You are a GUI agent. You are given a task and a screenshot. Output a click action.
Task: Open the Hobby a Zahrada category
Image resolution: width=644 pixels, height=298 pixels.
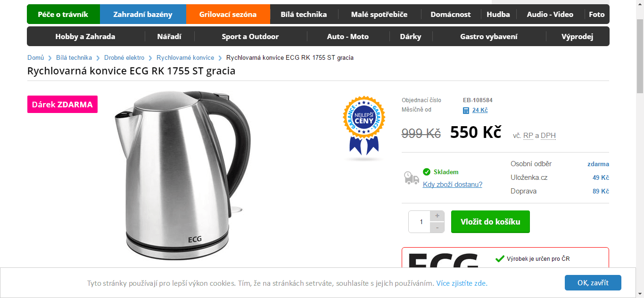(85, 36)
